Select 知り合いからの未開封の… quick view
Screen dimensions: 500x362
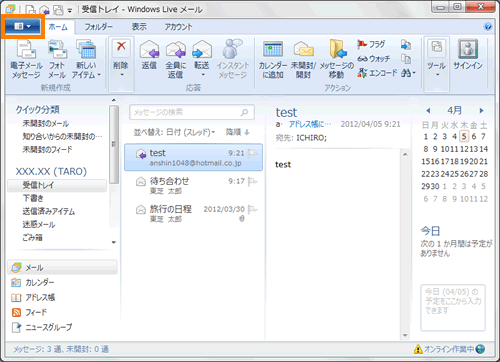pos(62,136)
